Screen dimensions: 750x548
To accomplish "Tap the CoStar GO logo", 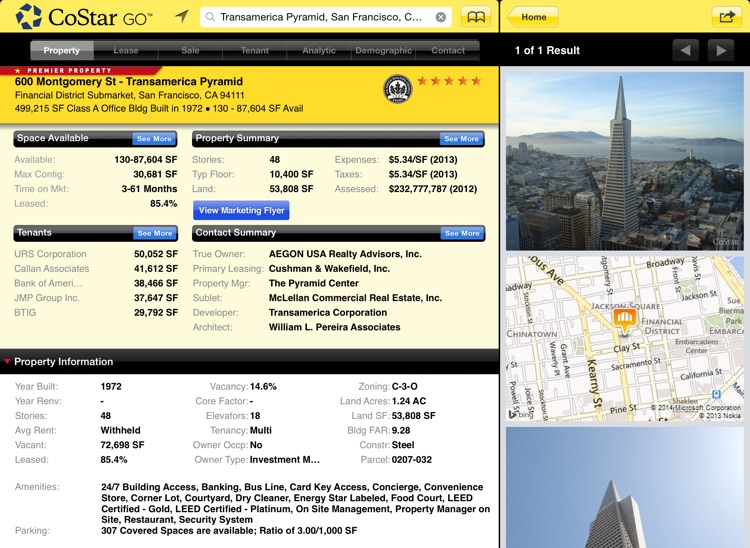I will point(85,17).
